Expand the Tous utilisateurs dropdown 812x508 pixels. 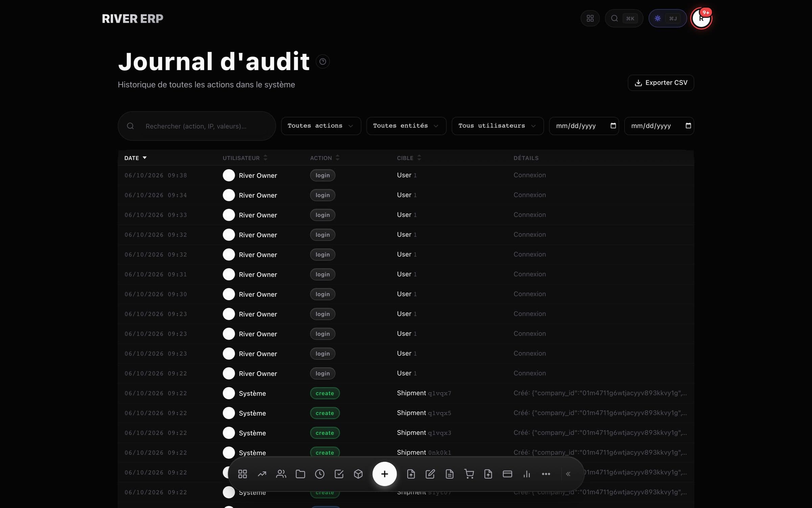[x=497, y=126]
